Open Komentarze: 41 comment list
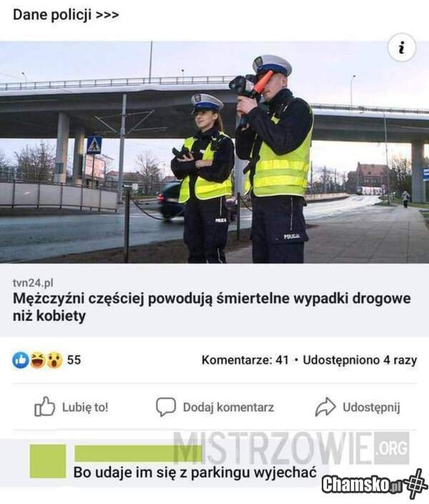 [x=245, y=360]
